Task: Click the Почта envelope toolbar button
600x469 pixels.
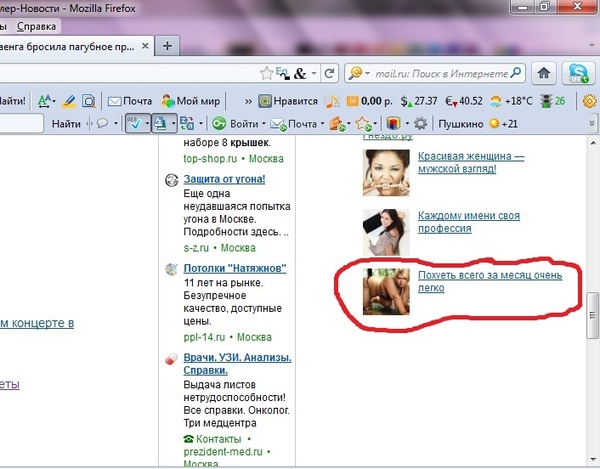Action: coord(130,101)
